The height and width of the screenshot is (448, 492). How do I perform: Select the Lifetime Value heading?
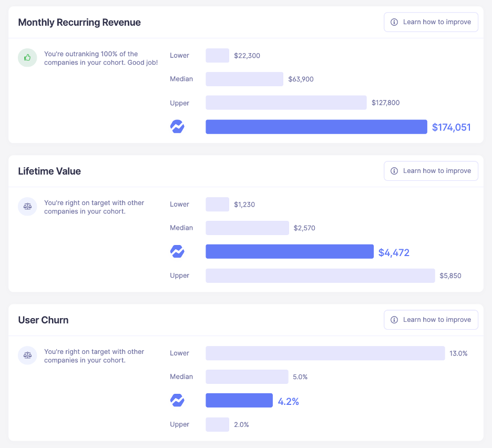49,171
